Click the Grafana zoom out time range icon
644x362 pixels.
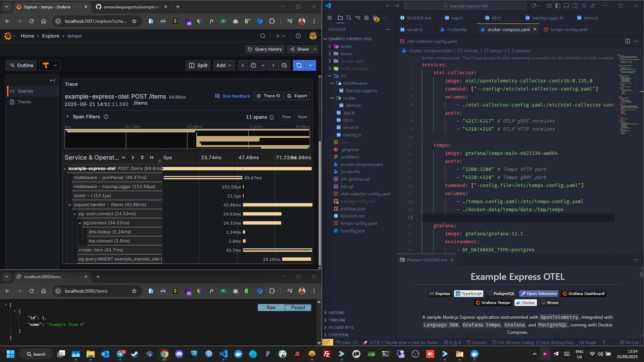(284, 65)
